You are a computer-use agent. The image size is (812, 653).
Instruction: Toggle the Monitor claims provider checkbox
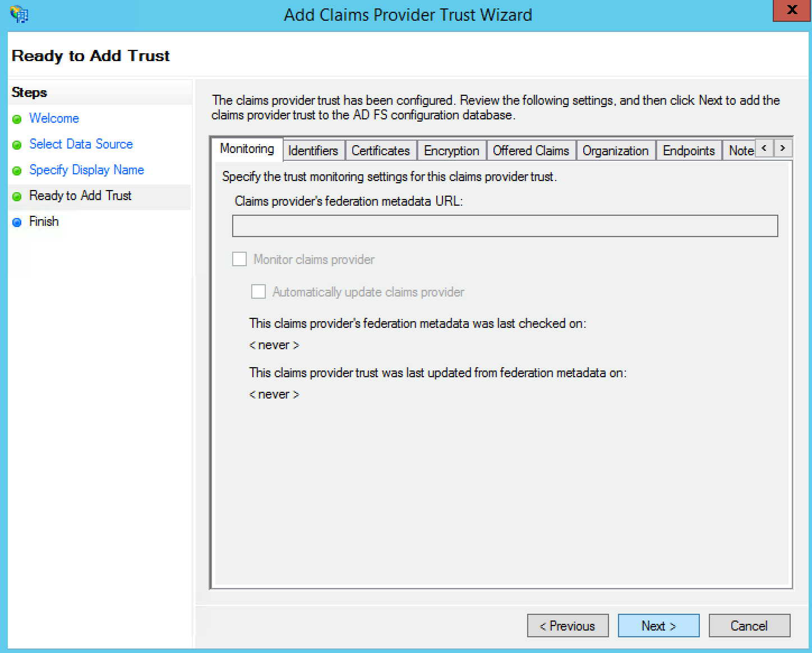(239, 259)
